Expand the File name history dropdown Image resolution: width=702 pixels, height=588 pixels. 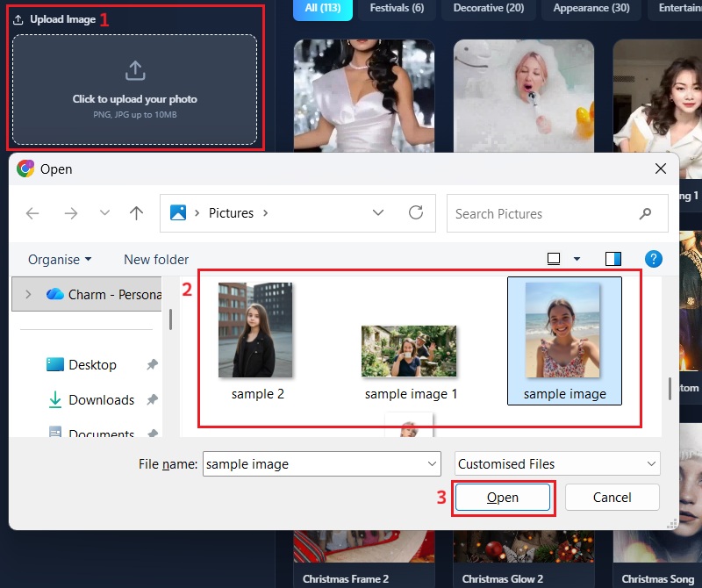tap(432, 464)
